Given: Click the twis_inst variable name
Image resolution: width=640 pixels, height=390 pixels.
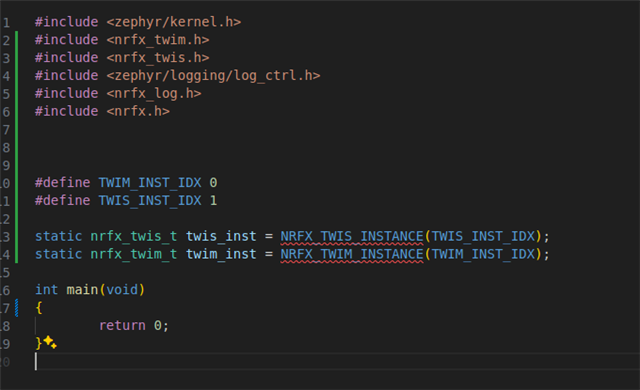Looking at the screenshot, I should (221, 237).
